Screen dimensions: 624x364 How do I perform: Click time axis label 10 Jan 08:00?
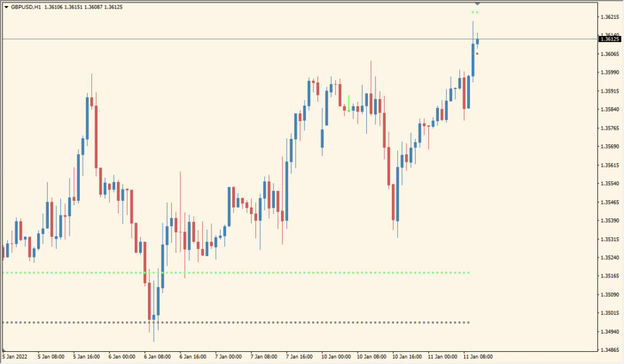[x=371, y=357]
